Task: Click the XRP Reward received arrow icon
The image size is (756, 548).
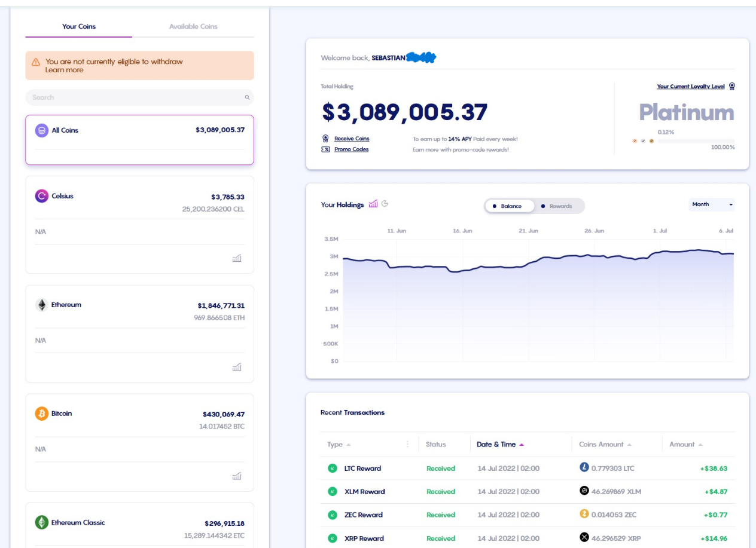Action: [333, 538]
